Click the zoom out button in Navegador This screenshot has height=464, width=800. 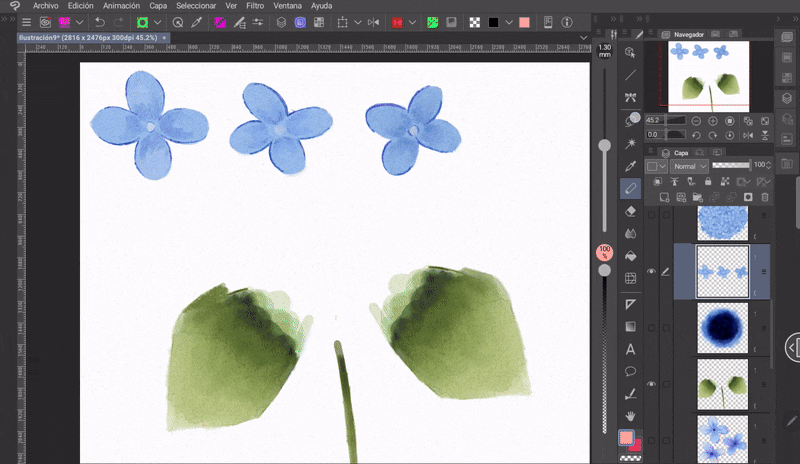tap(697, 120)
